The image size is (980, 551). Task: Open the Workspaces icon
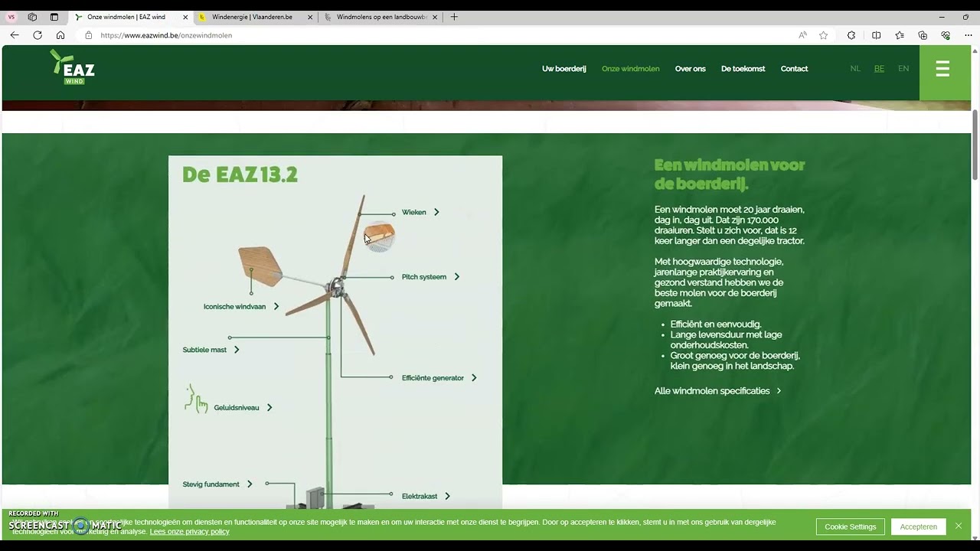click(x=32, y=17)
